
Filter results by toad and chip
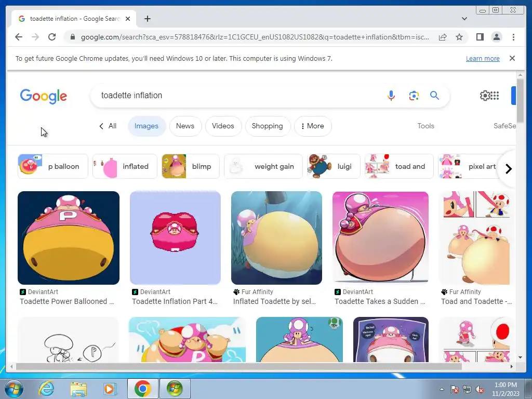(x=399, y=166)
